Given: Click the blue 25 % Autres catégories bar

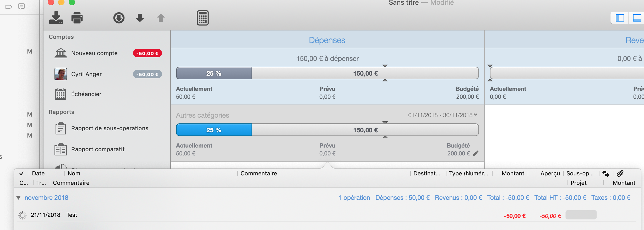Looking at the screenshot, I should pos(214,130).
